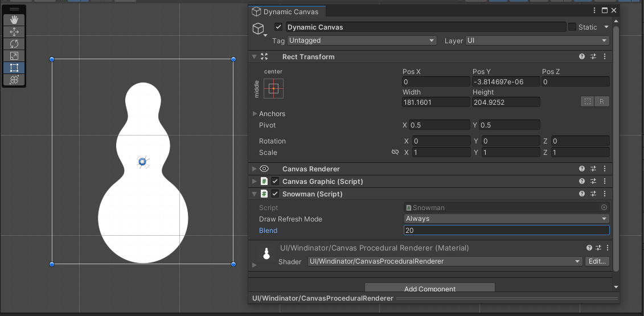
Task: Open material help reference
Action: [589, 248]
